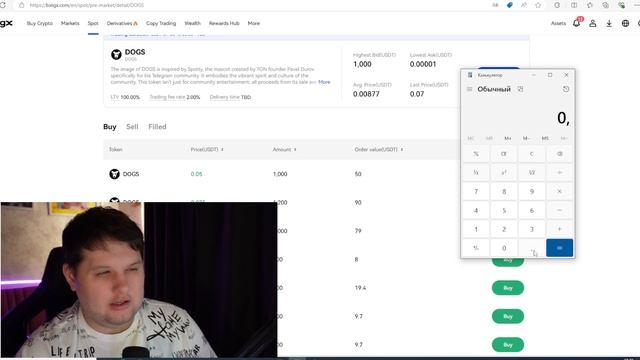This screenshot has height=360, width=640.
Task: Click the browser address bar URL
Action: 87,5
